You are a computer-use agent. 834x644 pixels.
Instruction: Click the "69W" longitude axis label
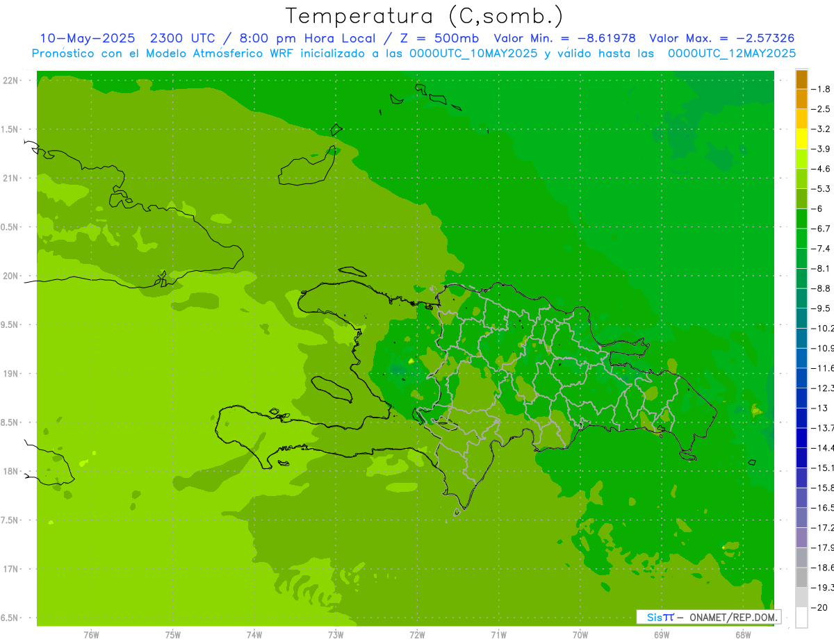(661, 635)
